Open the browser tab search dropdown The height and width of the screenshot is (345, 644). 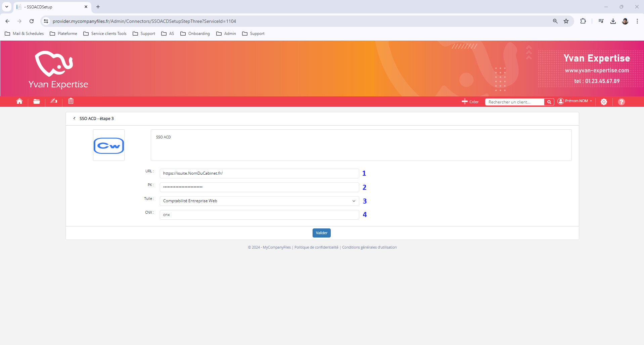[7, 7]
